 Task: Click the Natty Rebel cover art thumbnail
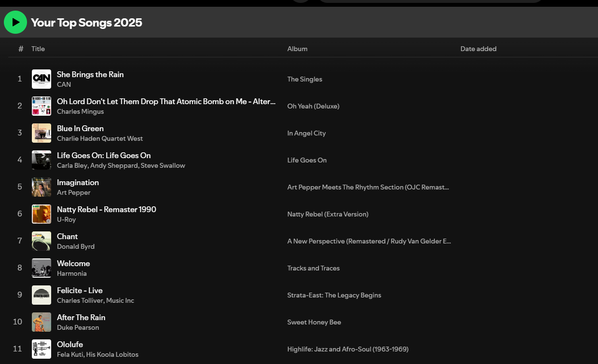pyautogui.click(x=42, y=214)
